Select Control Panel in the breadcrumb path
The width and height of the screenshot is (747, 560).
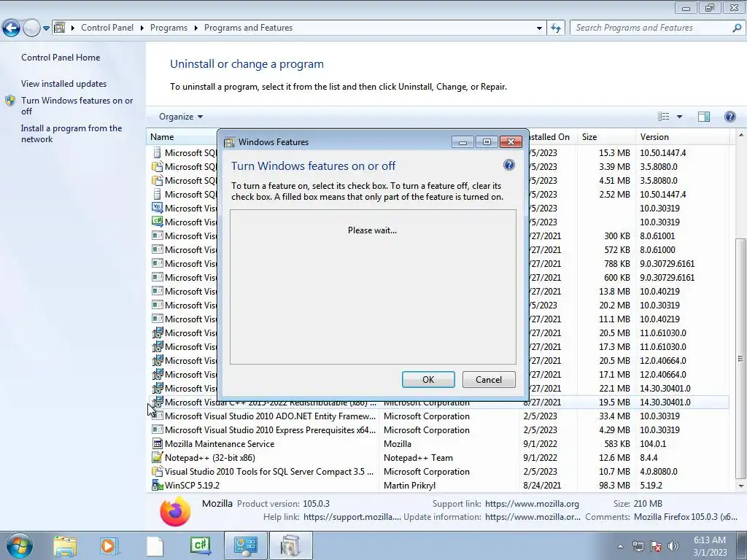(x=107, y=28)
